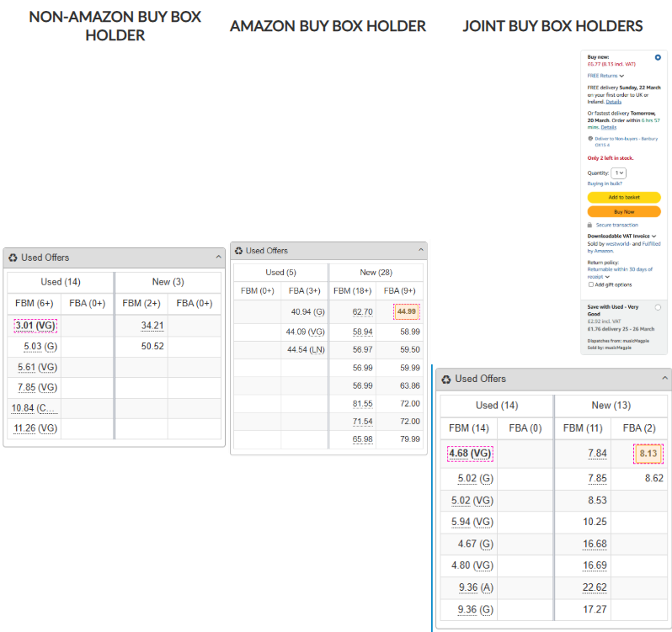Click the recycle icon in Amazon holder panel header
Screen dimensions: 672x632
[238, 251]
